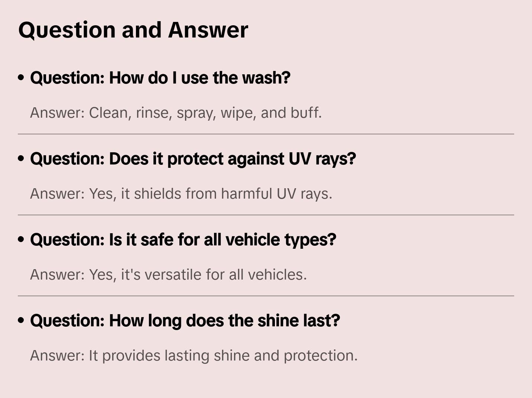Open the "Is it safe for all vehicle types?" question
This screenshot has height=398, width=532.
click(183, 240)
